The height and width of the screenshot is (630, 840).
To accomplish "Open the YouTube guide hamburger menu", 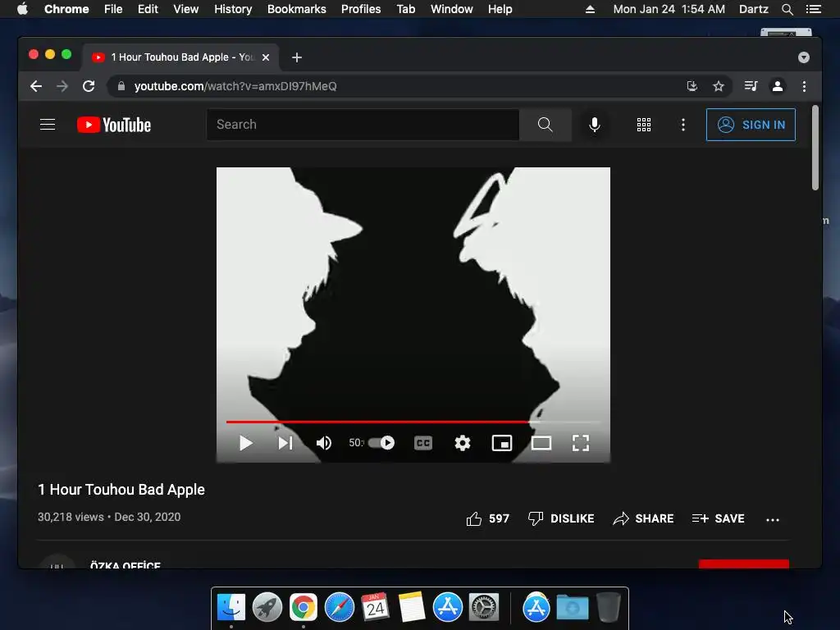I will (x=48, y=125).
